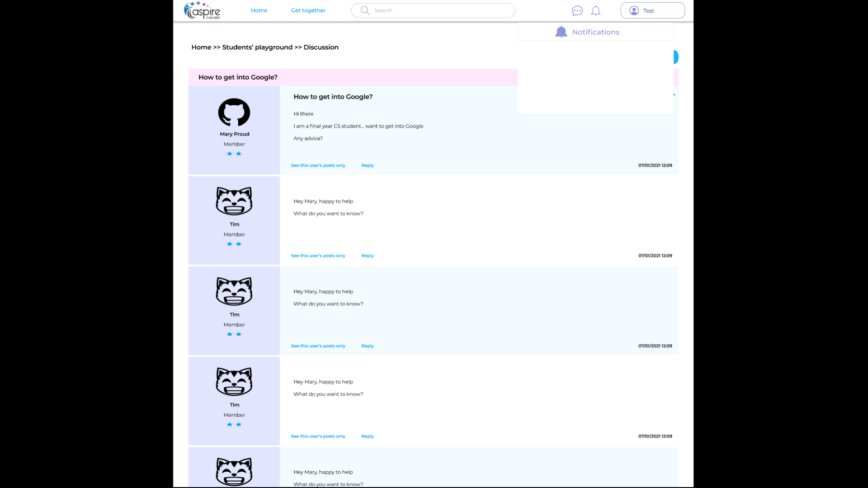
Task: Click Reply on Tim's third response
Action: 368,436
